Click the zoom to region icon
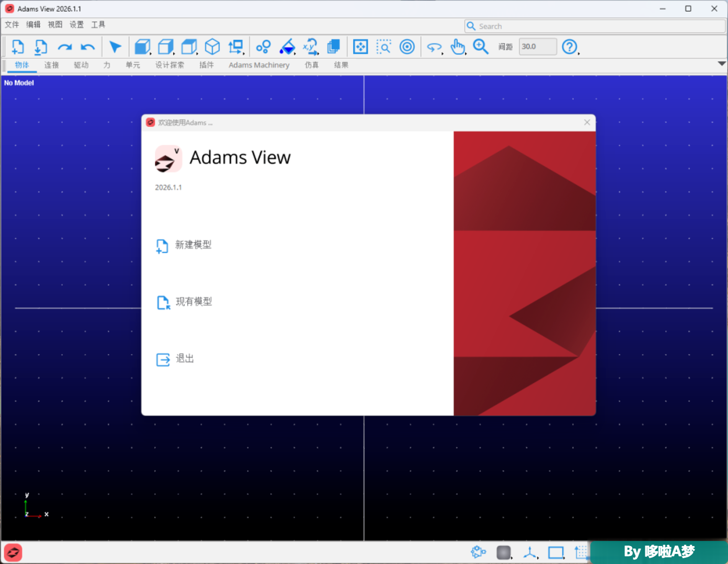 [x=384, y=47]
